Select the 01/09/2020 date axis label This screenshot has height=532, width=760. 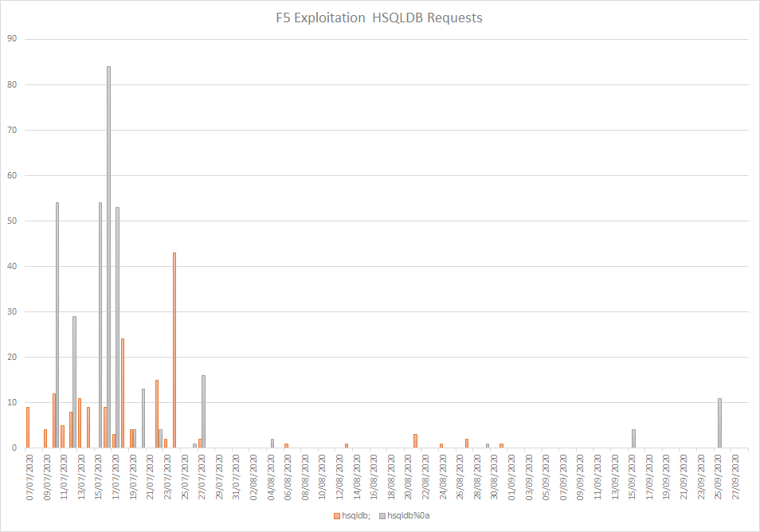pyautogui.click(x=512, y=475)
